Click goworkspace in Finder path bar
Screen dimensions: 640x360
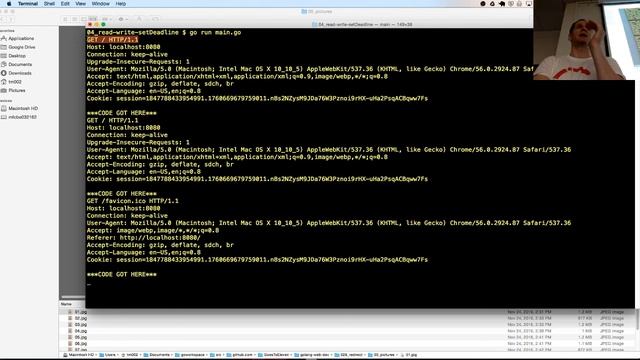[x=193, y=355]
